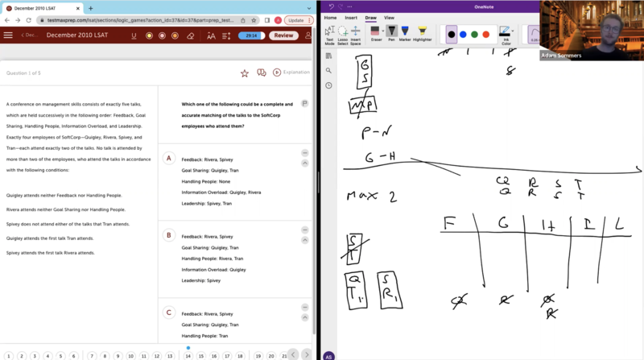
Task: Open the View ribbon tab
Action: pos(389,17)
